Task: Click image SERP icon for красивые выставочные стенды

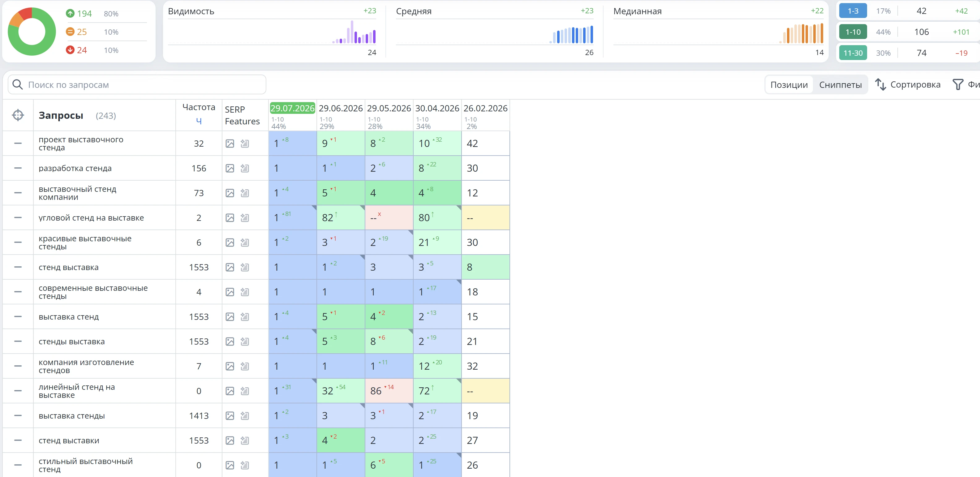Action: point(230,242)
